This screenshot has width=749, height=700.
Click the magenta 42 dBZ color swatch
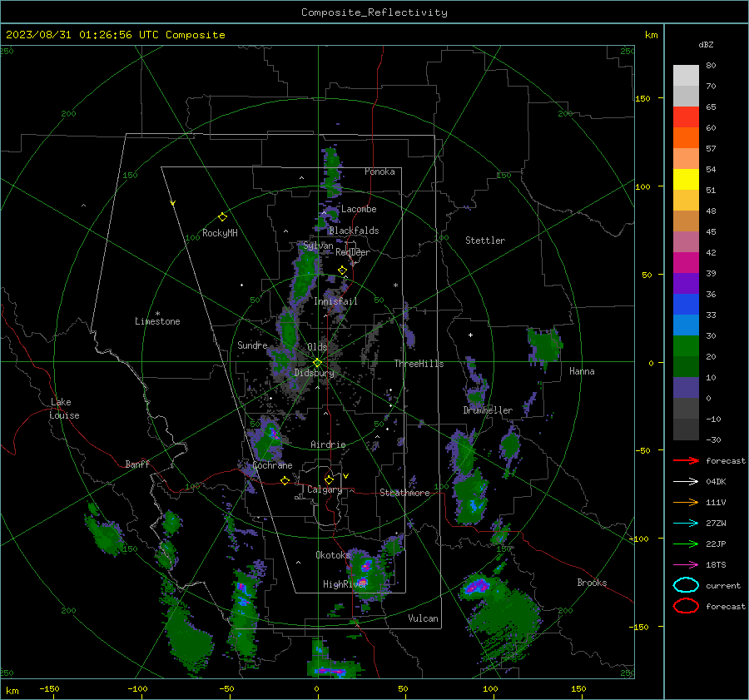point(686,263)
